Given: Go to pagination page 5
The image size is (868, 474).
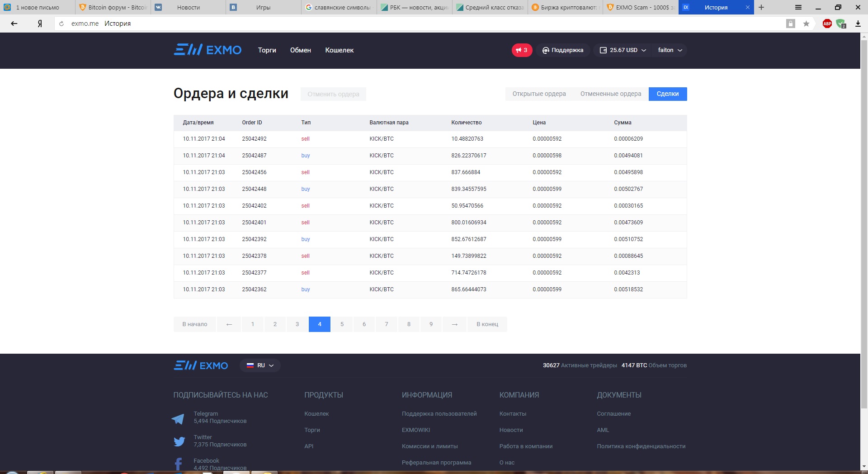Looking at the screenshot, I should click(342, 324).
